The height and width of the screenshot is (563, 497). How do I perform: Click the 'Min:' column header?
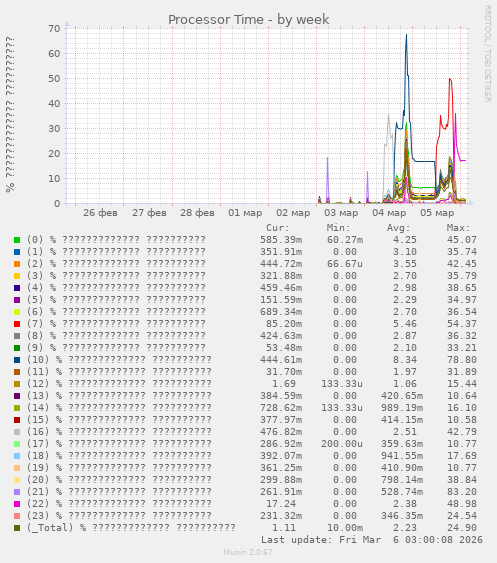(338, 228)
